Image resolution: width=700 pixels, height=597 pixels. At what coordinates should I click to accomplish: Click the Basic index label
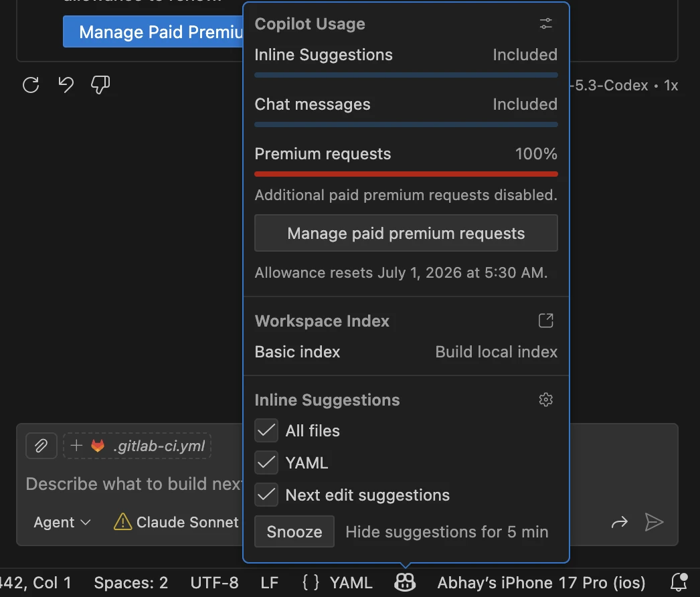point(297,352)
